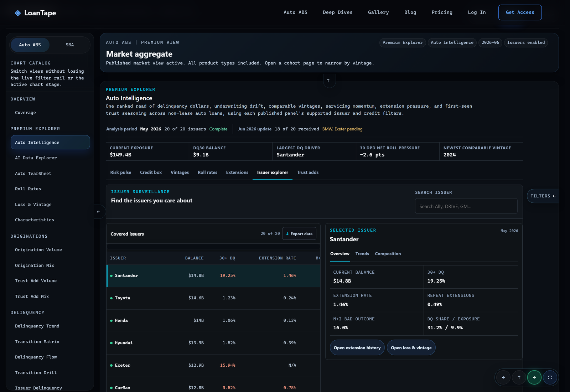
Task: Open Origination Volume in sidebar
Action: click(50, 250)
